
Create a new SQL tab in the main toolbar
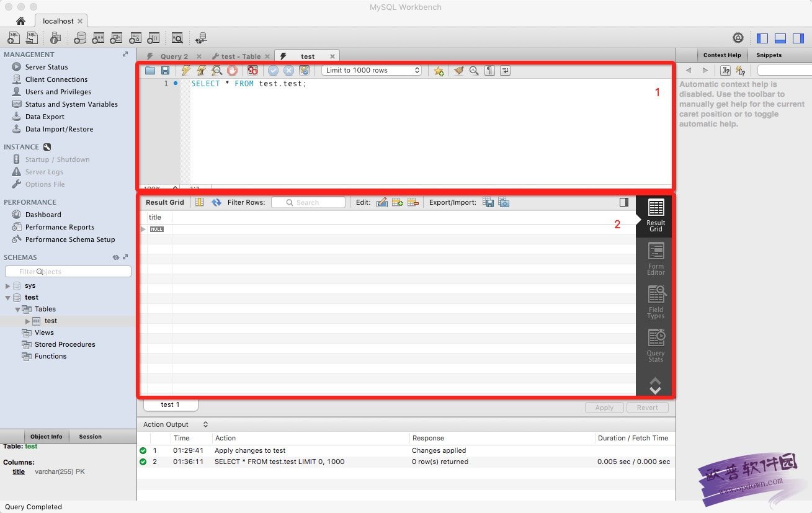click(x=13, y=38)
